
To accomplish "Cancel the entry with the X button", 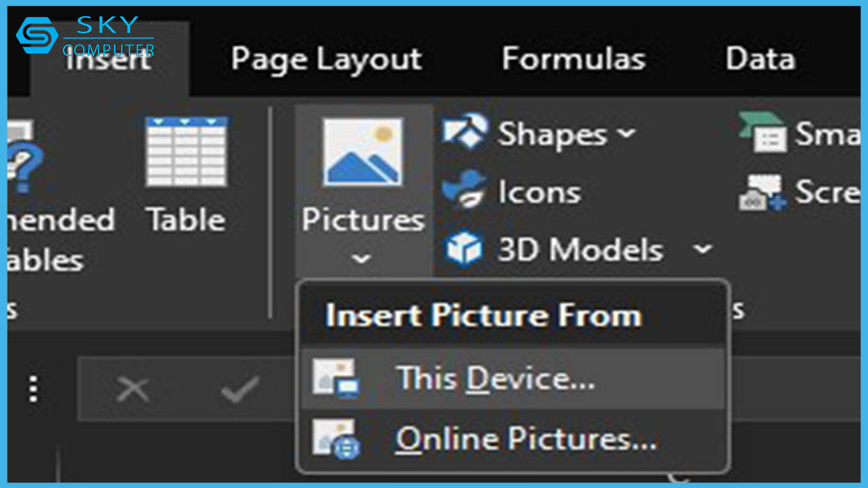I will [132, 390].
